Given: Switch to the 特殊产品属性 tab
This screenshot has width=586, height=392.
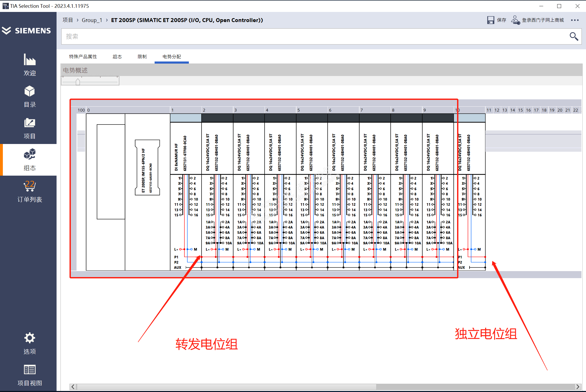Looking at the screenshot, I should (83, 57).
